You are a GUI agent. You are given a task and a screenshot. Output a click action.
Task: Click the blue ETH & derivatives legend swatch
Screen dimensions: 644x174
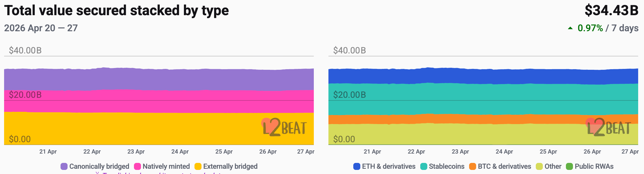(357, 166)
